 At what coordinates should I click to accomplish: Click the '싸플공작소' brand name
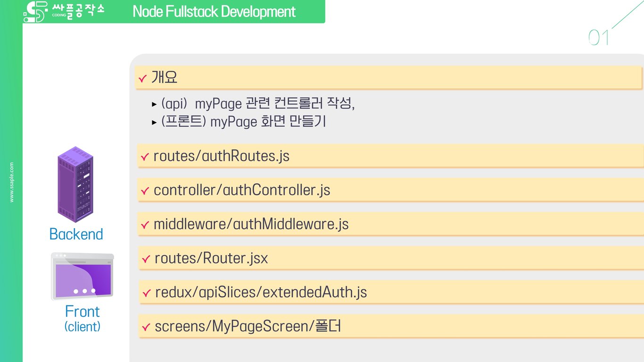(x=78, y=10)
